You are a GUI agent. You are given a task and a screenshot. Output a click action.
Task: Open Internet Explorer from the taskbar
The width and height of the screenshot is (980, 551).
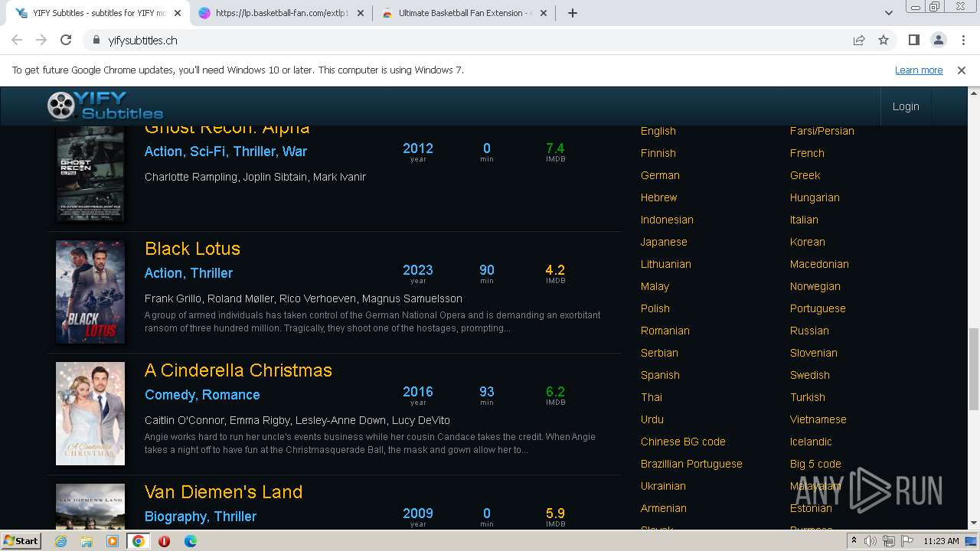click(x=60, y=541)
